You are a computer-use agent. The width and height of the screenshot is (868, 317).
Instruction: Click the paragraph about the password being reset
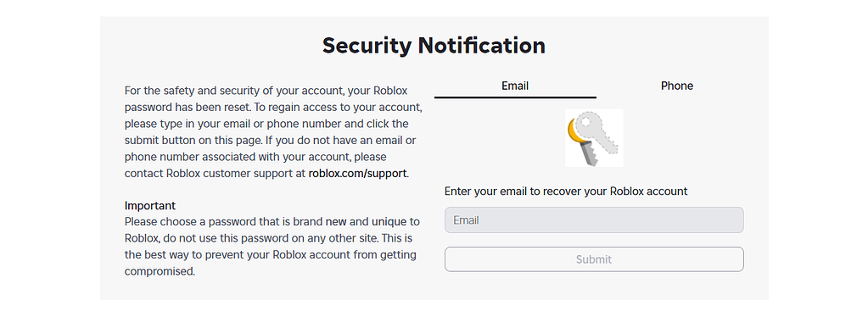pos(274,131)
